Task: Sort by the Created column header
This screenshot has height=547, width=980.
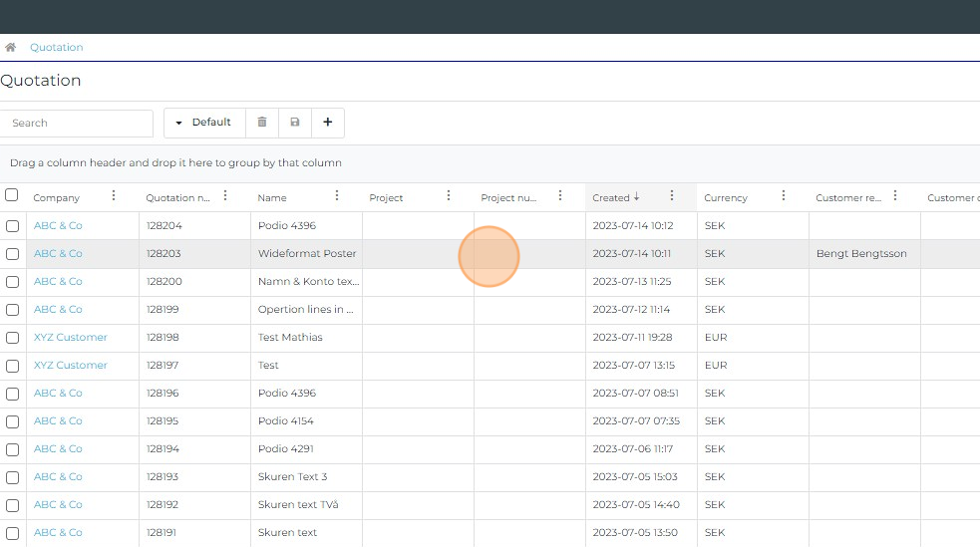Action: 611,197
